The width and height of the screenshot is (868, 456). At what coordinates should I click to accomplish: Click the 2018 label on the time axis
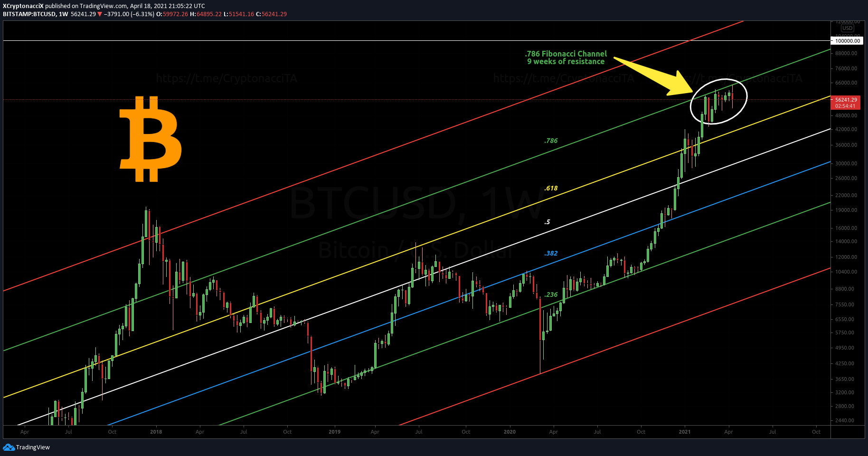click(156, 432)
